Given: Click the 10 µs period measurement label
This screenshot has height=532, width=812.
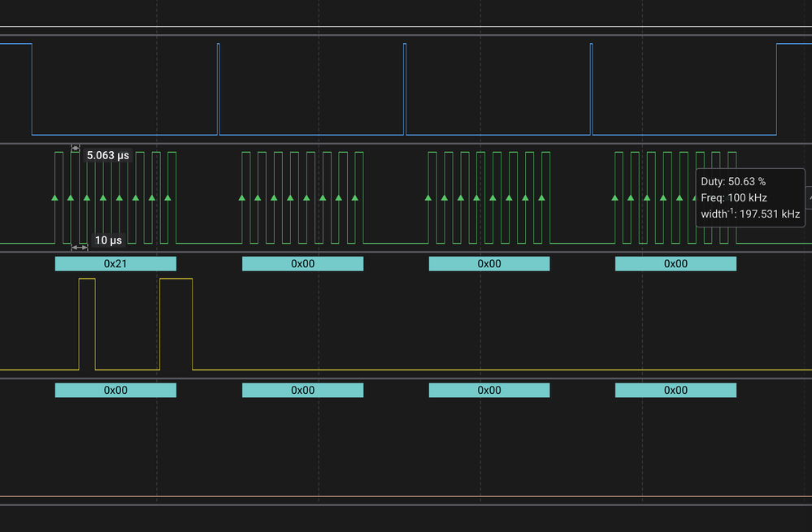Looking at the screenshot, I should 108,240.
